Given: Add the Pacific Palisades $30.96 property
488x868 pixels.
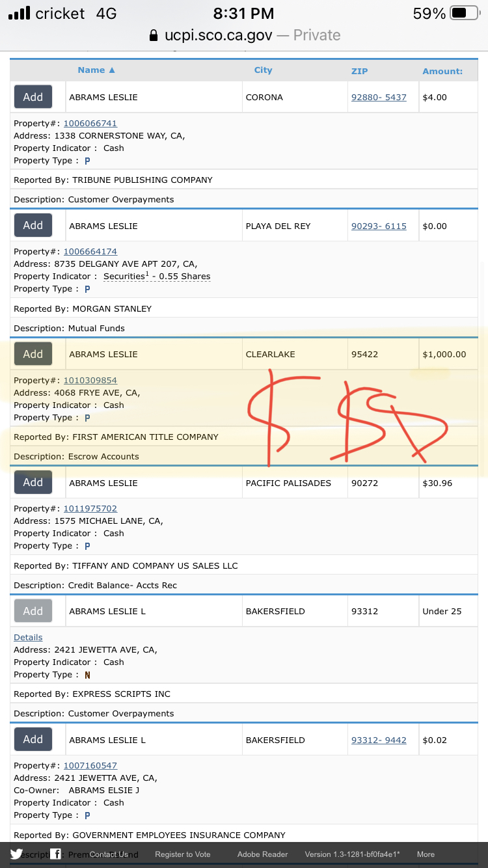Looking at the screenshot, I should (x=33, y=482).
